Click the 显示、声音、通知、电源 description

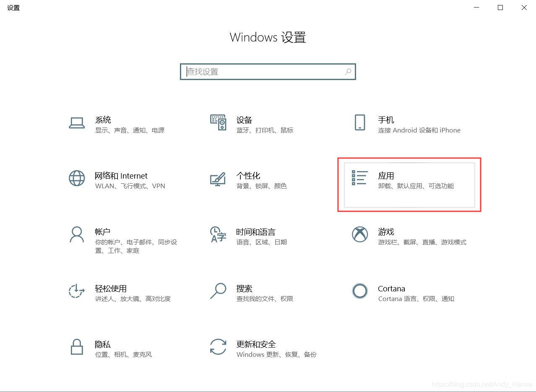tap(130, 130)
